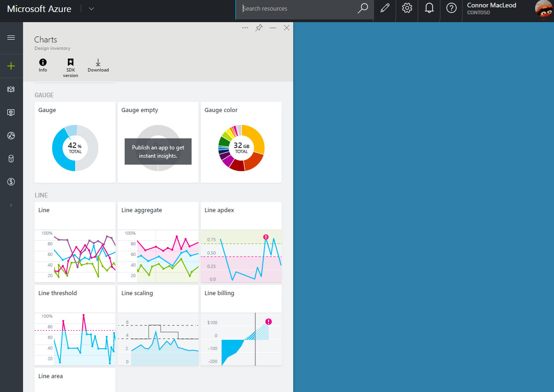This screenshot has height=392, width=554.
Task: Open the Charts blade ellipsis menu
Action: tap(245, 28)
